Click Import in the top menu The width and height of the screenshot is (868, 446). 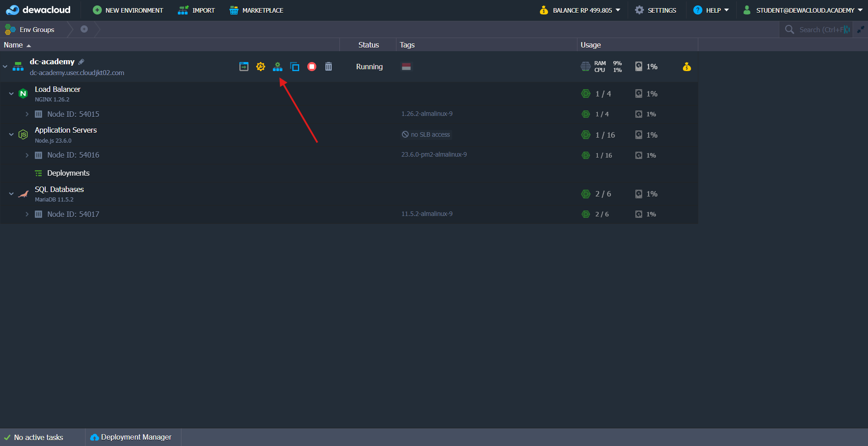pyautogui.click(x=197, y=10)
